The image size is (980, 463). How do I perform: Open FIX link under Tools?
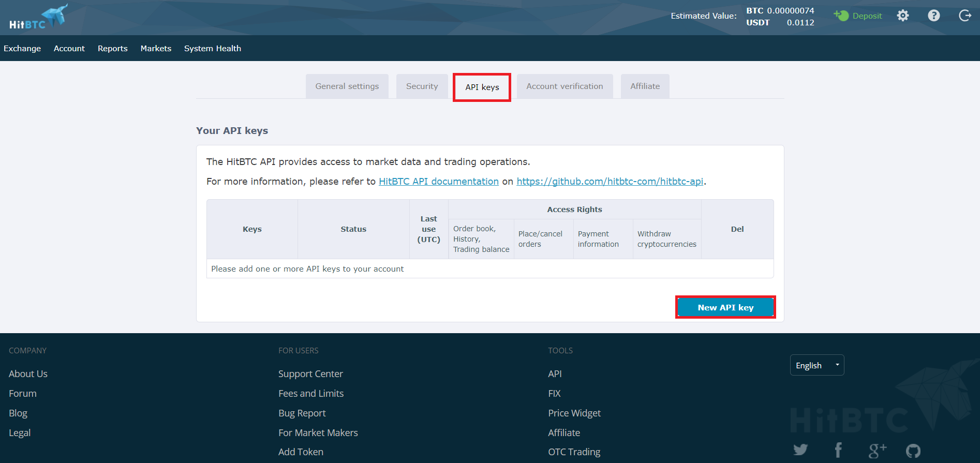pos(554,393)
